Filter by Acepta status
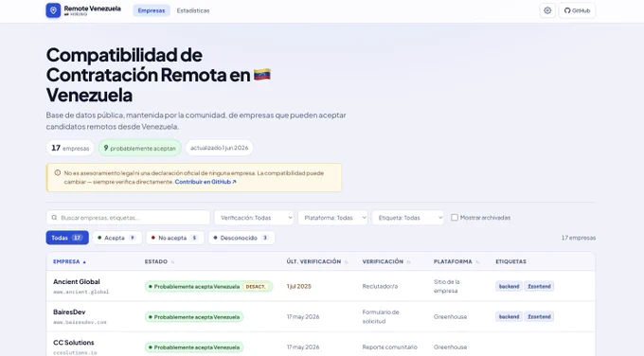This screenshot has width=644, height=356. point(117,238)
